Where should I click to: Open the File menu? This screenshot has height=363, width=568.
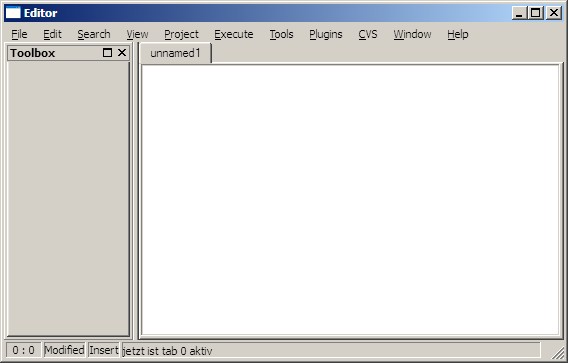pyautogui.click(x=19, y=34)
